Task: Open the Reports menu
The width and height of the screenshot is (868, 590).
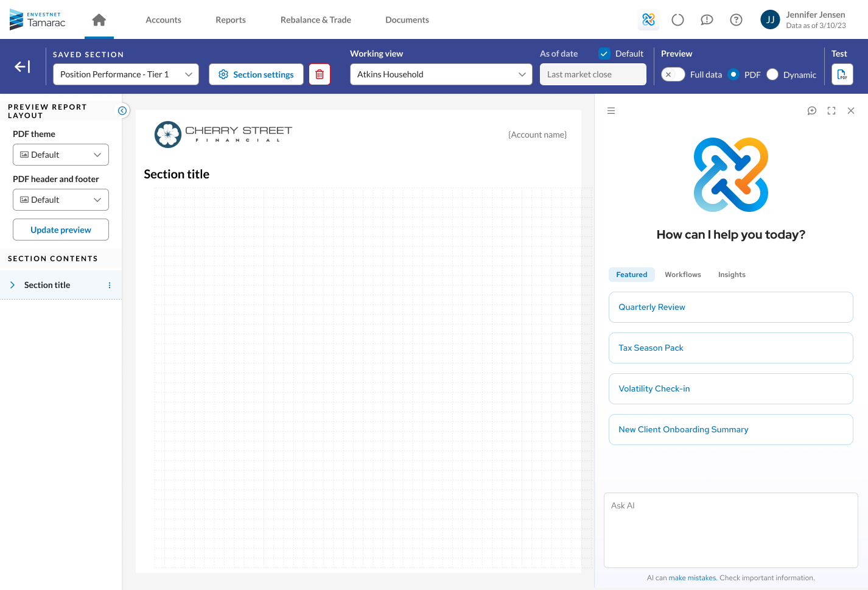Action: click(231, 20)
